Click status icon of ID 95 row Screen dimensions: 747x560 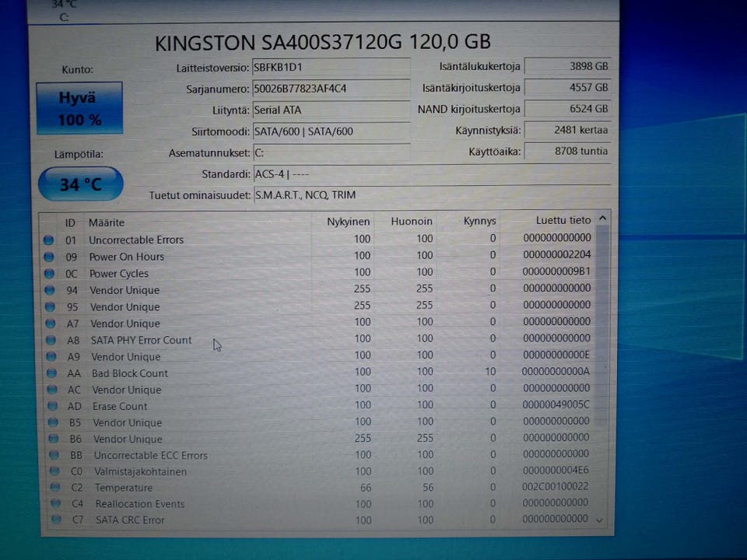(x=50, y=307)
